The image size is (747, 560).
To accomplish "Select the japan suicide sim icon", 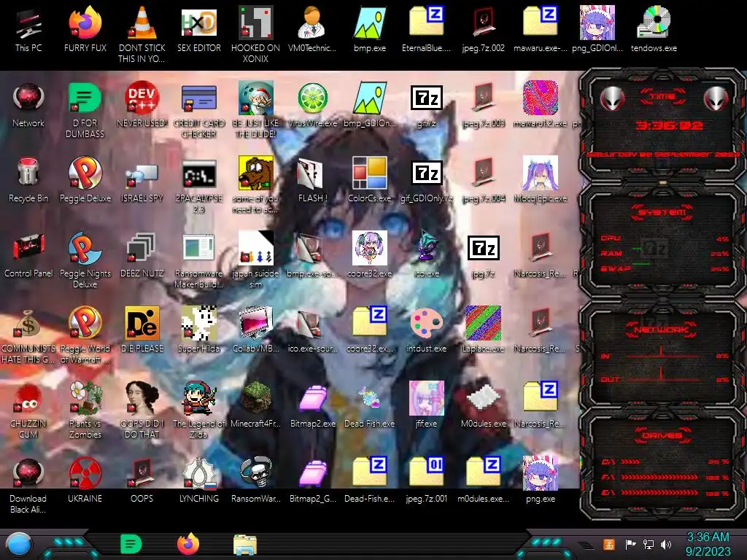I will click(x=255, y=260).
